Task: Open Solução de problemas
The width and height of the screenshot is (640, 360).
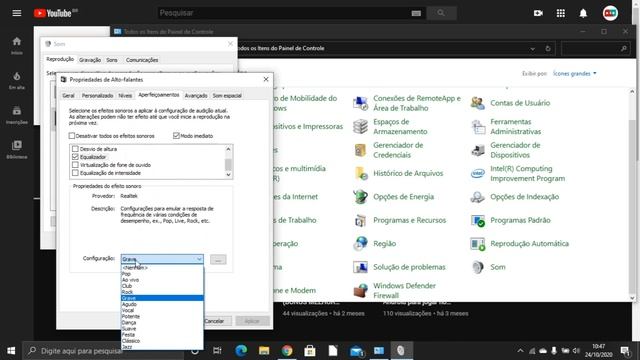Action: coord(399,267)
